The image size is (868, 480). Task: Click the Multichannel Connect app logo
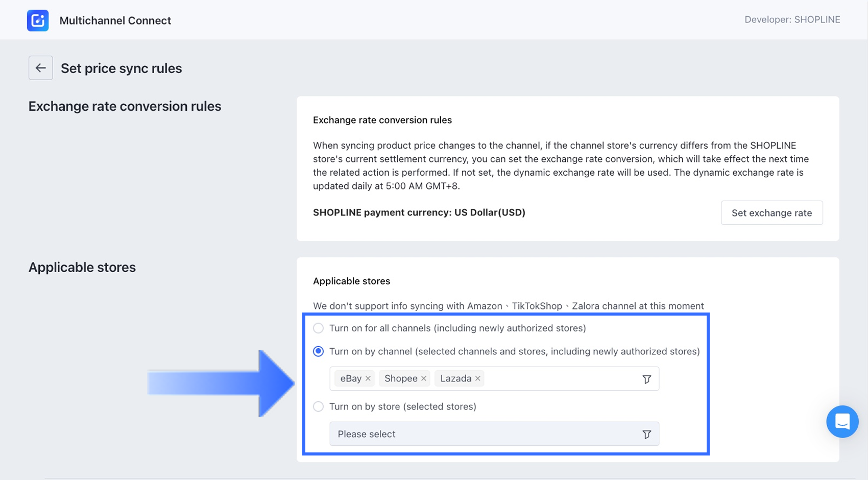point(38,20)
